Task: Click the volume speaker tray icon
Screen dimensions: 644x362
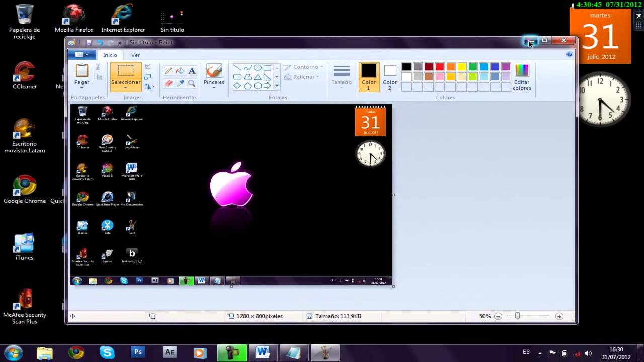Action: [588, 353]
